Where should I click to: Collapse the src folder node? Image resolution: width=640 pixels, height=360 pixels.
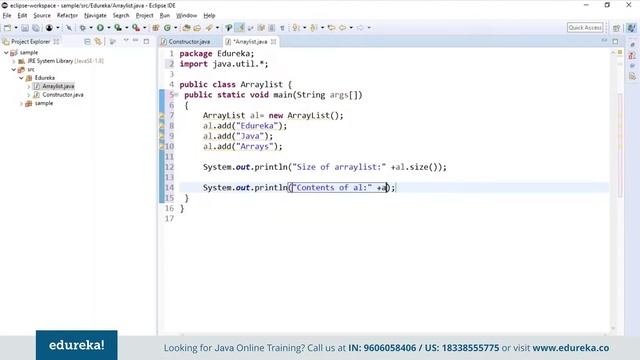[x=14, y=70]
